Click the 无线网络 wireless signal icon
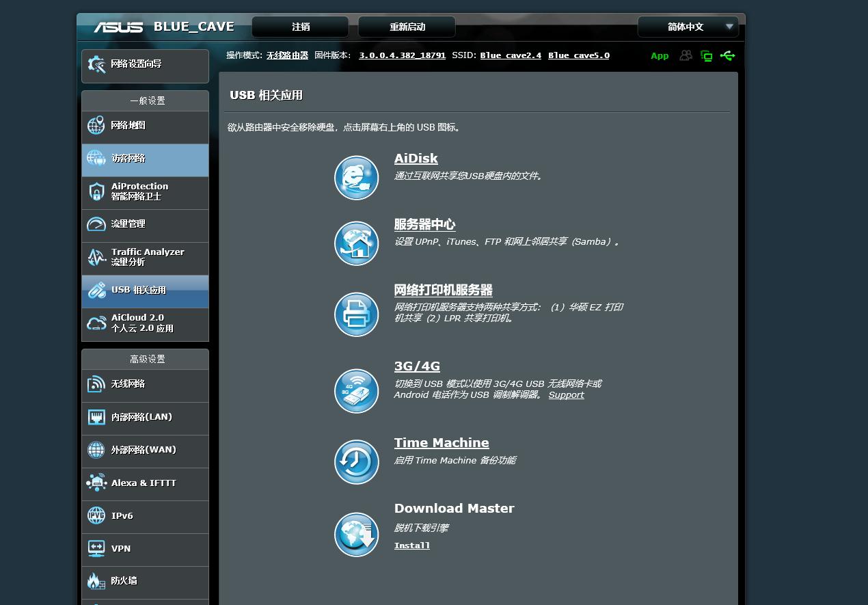This screenshot has height=605, width=868. tap(96, 384)
